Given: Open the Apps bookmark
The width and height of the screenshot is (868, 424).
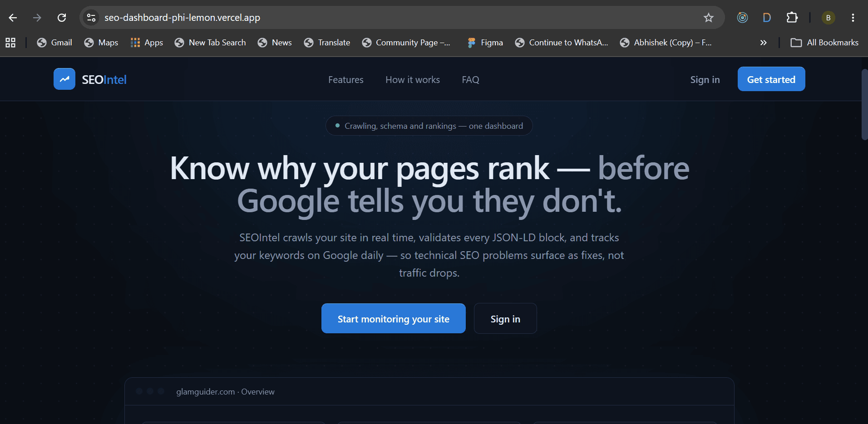Looking at the screenshot, I should (x=147, y=43).
